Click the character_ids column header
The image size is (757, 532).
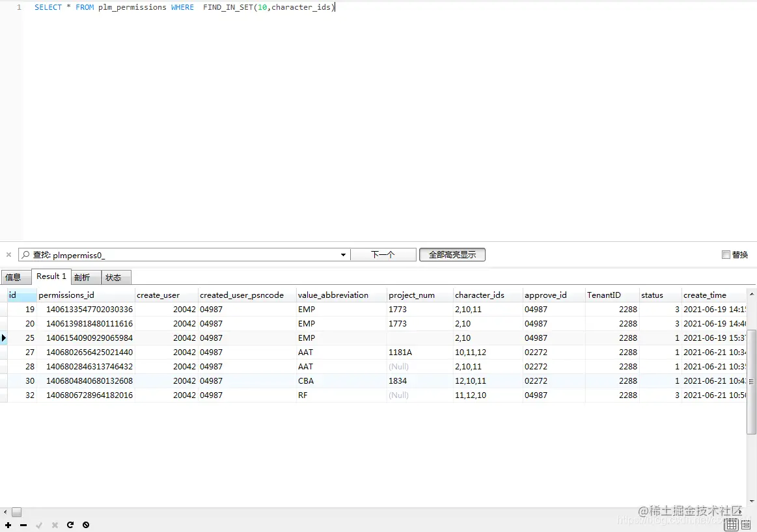tap(488, 295)
